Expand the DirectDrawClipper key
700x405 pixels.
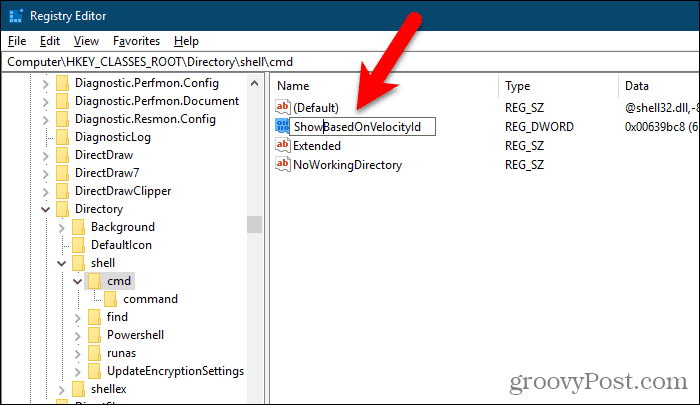click(46, 191)
